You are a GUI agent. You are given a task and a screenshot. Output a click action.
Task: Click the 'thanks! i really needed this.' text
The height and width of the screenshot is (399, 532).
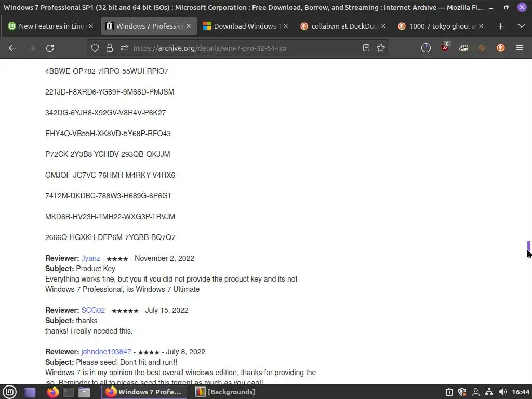click(89, 331)
